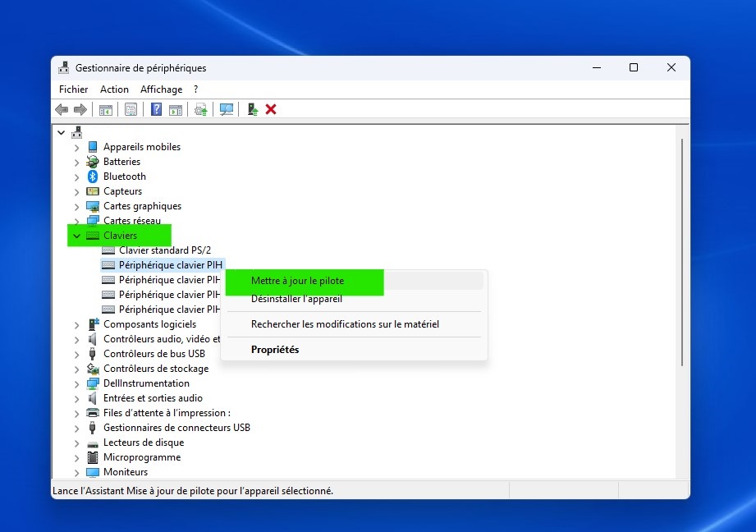Expand the Cartes graphiques chevron
756x532 pixels.
[x=76, y=207]
